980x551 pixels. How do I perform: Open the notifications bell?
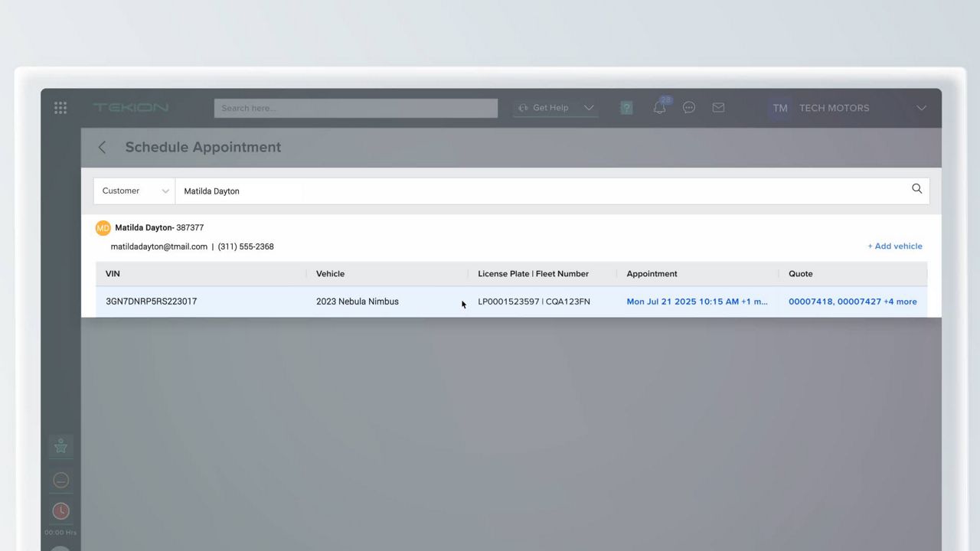[x=659, y=108]
